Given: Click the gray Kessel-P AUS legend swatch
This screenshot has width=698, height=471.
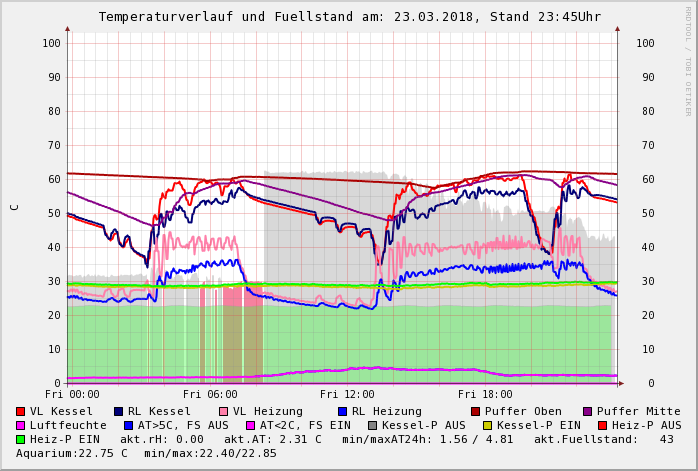Looking at the screenshot, I should pyautogui.click(x=373, y=425).
